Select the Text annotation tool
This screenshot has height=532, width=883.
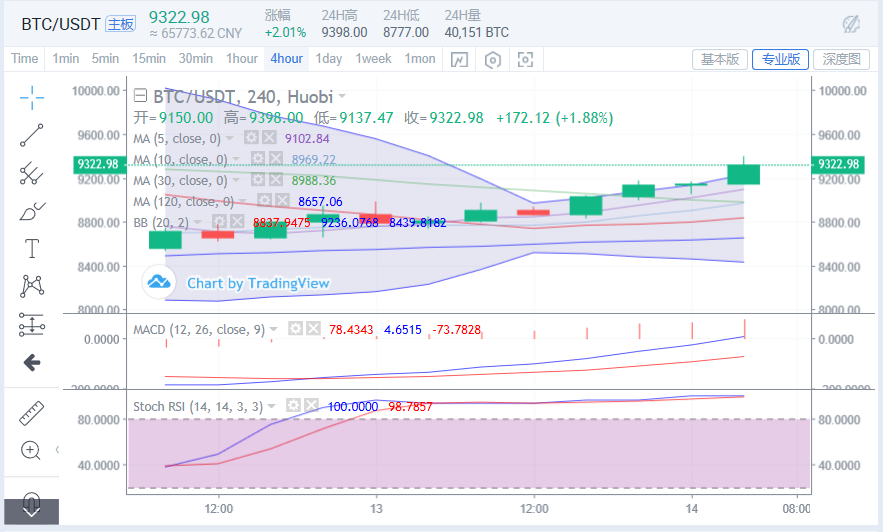(32, 248)
